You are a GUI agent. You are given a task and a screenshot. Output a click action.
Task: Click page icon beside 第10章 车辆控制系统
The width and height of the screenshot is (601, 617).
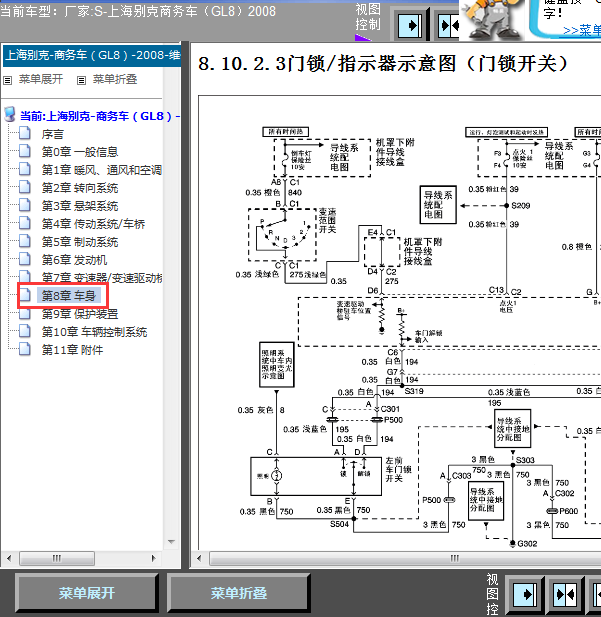(25, 331)
